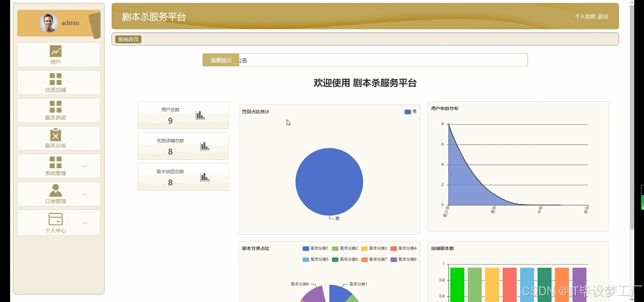Click the 店铺剧本数 chart title
The height and width of the screenshot is (302, 644).
coord(442,248)
